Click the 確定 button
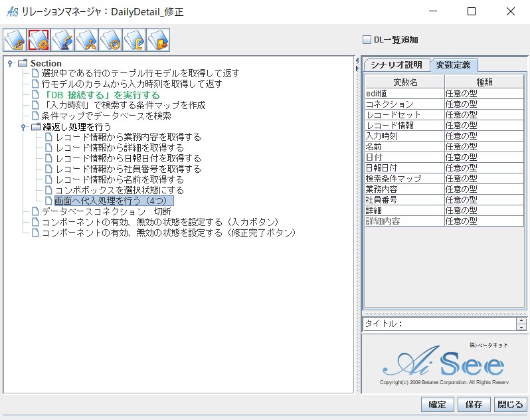 point(437,405)
